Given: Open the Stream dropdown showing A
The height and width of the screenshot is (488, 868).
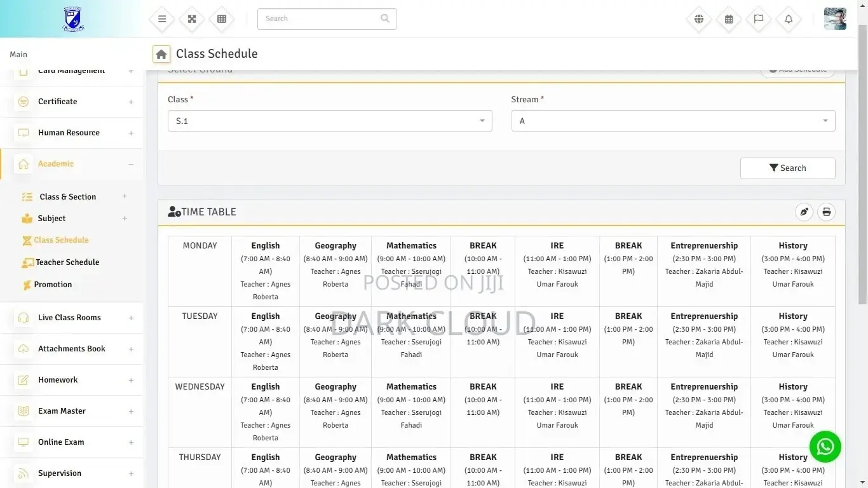Looking at the screenshot, I should tap(673, 121).
